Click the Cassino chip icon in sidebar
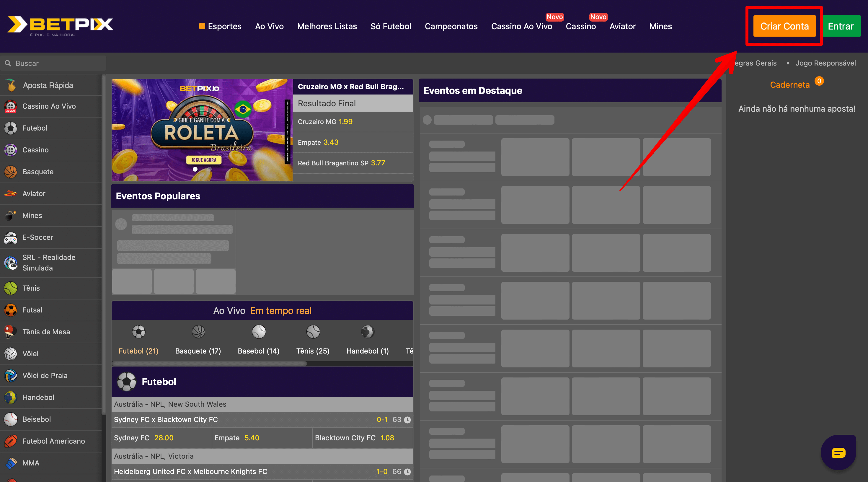The width and height of the screenshot is (868, 482). pyautogui.click(x=11, y=150)
